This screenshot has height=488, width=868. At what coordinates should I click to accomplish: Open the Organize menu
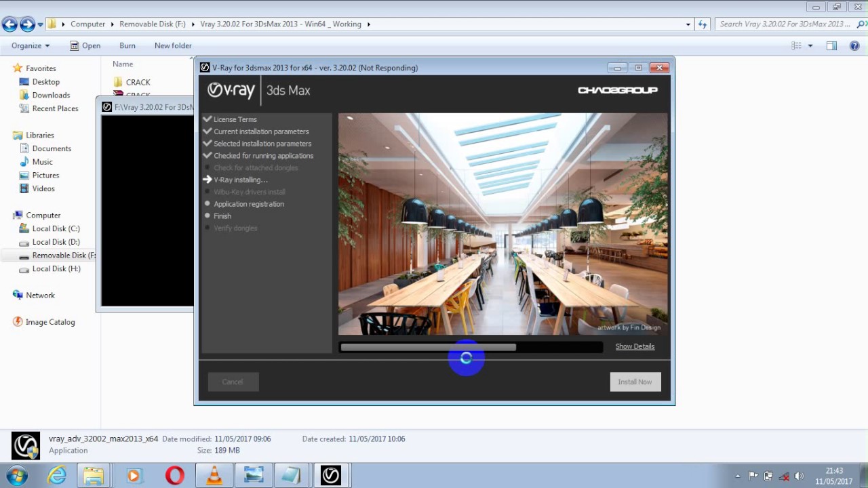click(x=31, y=45)
